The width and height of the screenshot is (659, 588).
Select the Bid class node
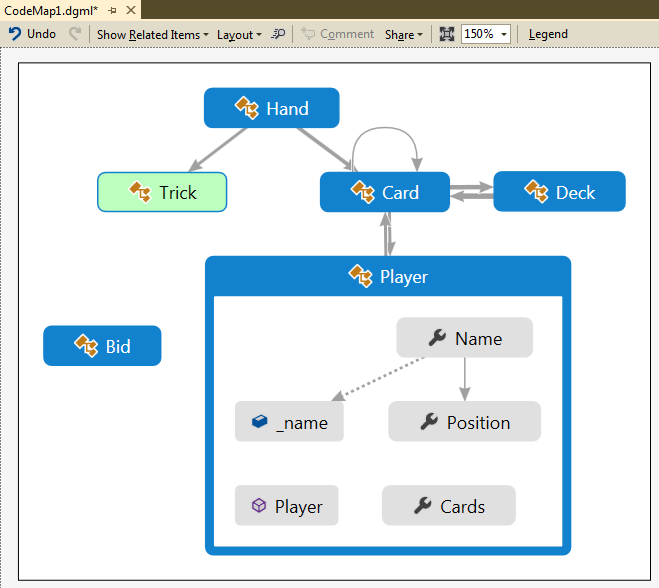tap(102, 345)
